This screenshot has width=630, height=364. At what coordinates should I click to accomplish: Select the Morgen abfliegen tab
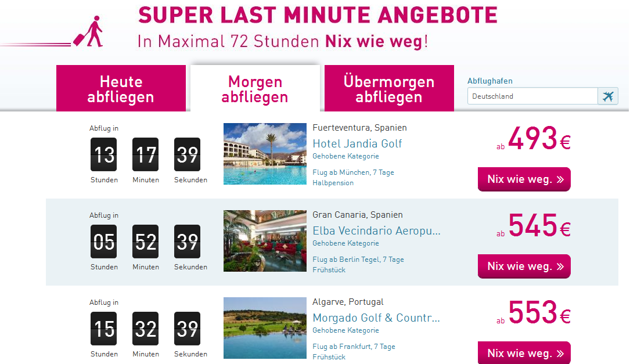point(255,89)
